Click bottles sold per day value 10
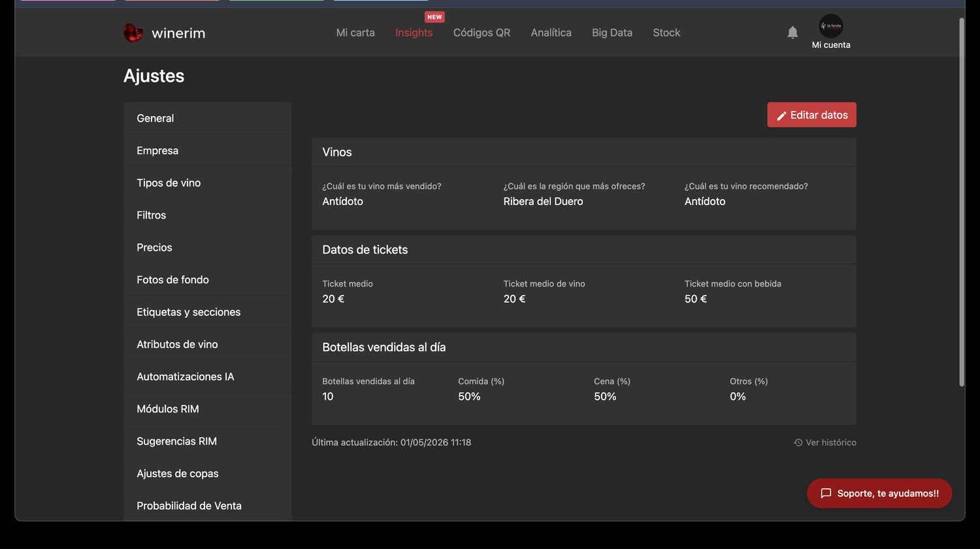 tap(328, 397)
